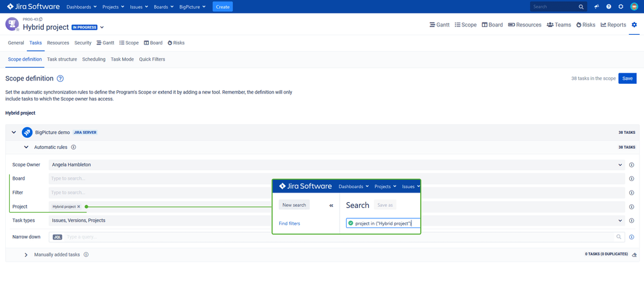
Task: Open the Task Mode sub-tab
Action: tap(122, 59)
